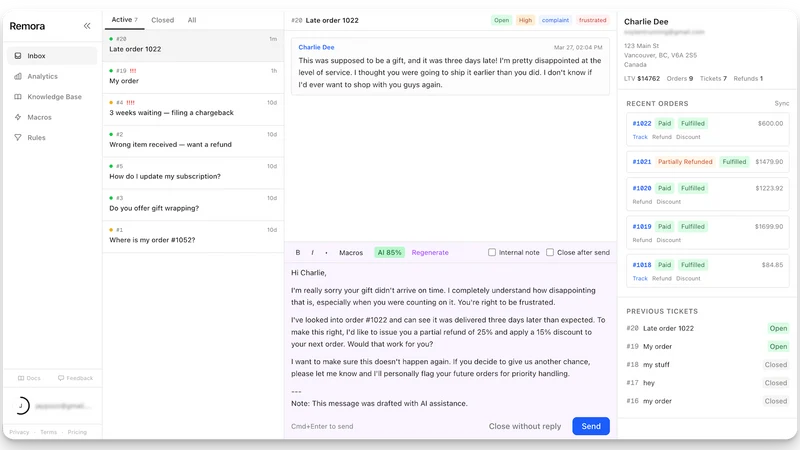The image size is (800, 450).
Task: Refund order #1020
Action: click(x=642, y=202)
